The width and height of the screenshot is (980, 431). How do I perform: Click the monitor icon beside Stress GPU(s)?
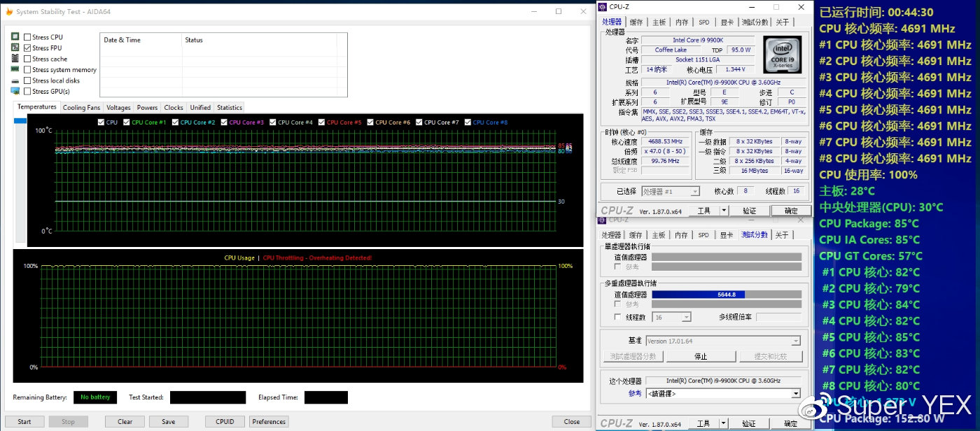(15, 91)
